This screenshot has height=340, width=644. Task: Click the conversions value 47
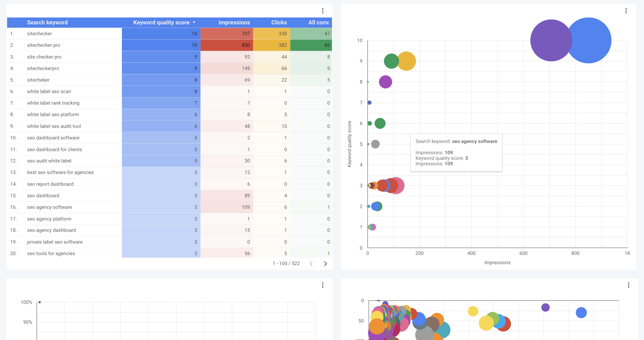pos(327,33)
